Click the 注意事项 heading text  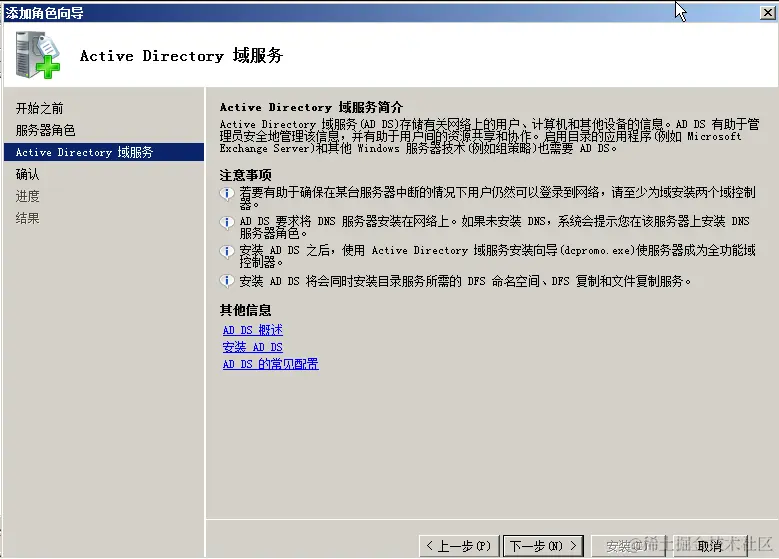(245, 175)
